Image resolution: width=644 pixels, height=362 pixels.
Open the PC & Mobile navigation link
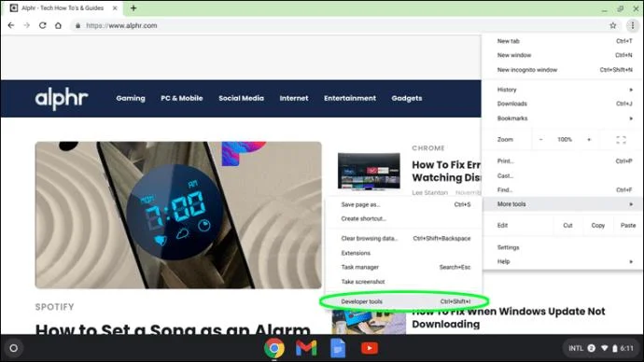(182, 98)
